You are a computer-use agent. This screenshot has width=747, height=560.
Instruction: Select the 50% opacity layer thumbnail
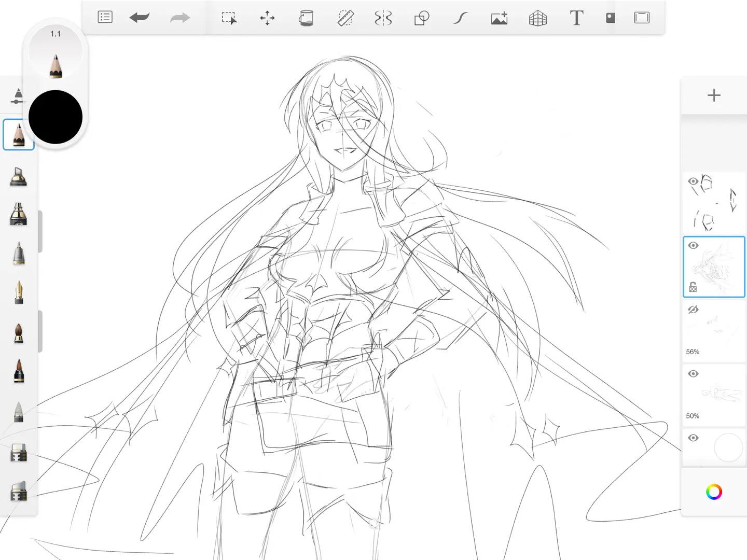[x=714, y=396]
